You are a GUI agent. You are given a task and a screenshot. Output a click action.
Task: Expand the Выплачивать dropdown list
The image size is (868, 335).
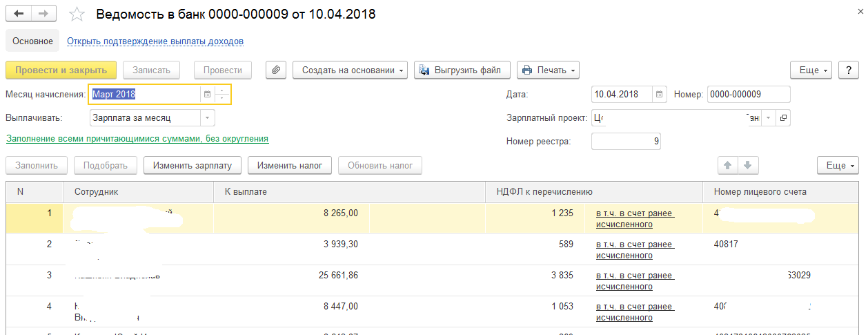pos(208,118)
